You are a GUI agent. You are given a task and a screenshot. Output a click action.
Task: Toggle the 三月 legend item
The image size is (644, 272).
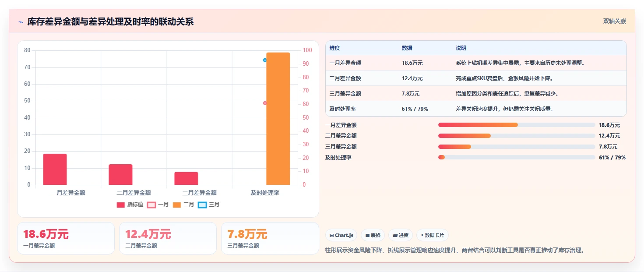209,205
